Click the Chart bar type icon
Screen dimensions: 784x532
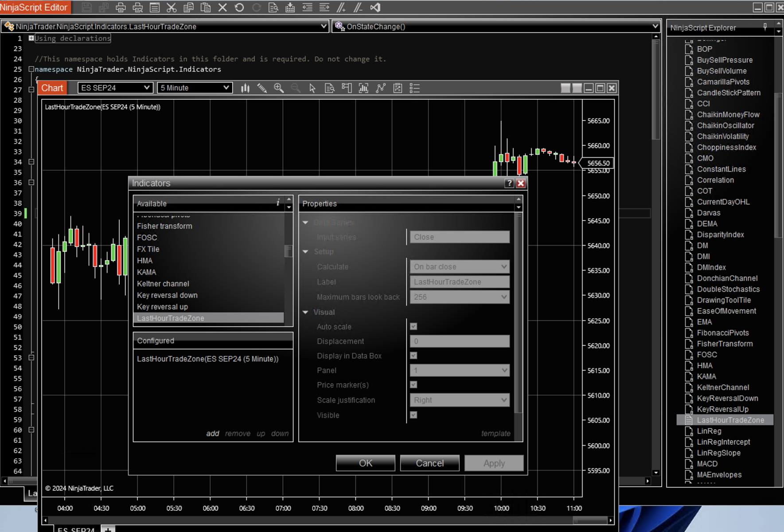point(245,88)
